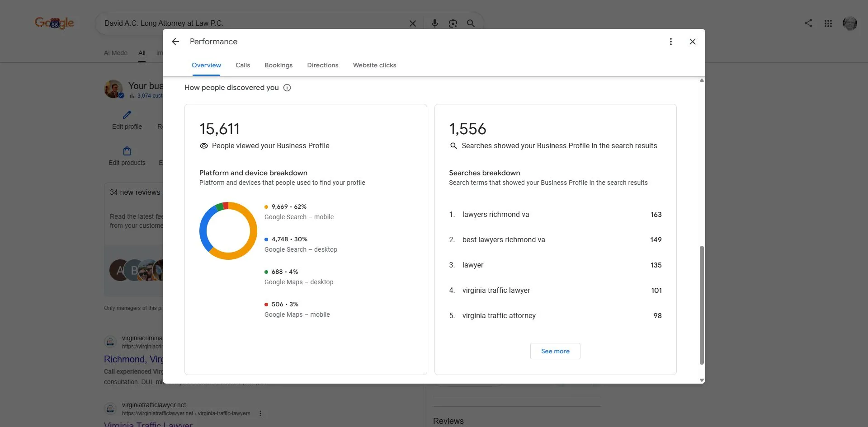Click the "lawyer" search term row
The height and width of the screenshot is (427, 868).
tap(555, 265)
